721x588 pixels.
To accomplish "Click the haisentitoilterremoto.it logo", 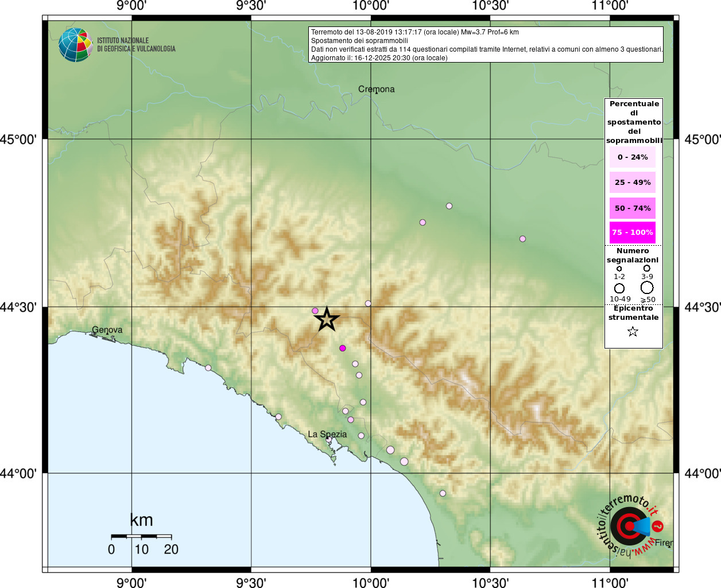I will click(630, 525).
